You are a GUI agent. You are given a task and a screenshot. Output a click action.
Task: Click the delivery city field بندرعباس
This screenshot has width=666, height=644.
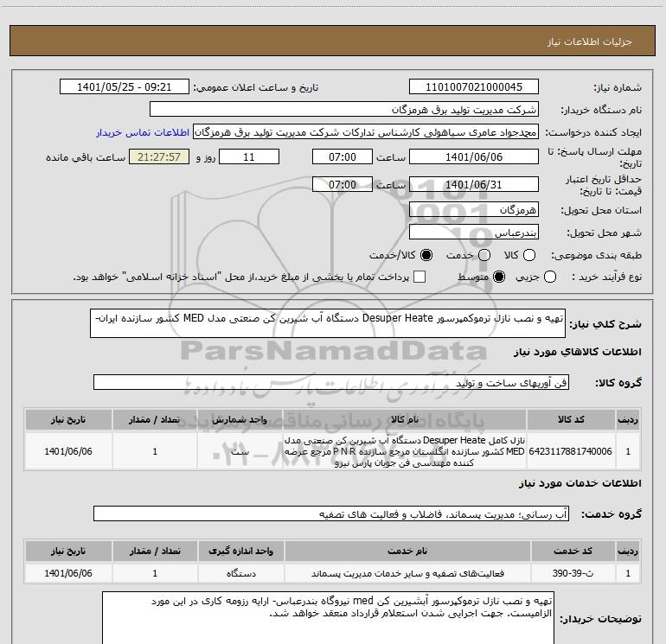pos(474,232)
